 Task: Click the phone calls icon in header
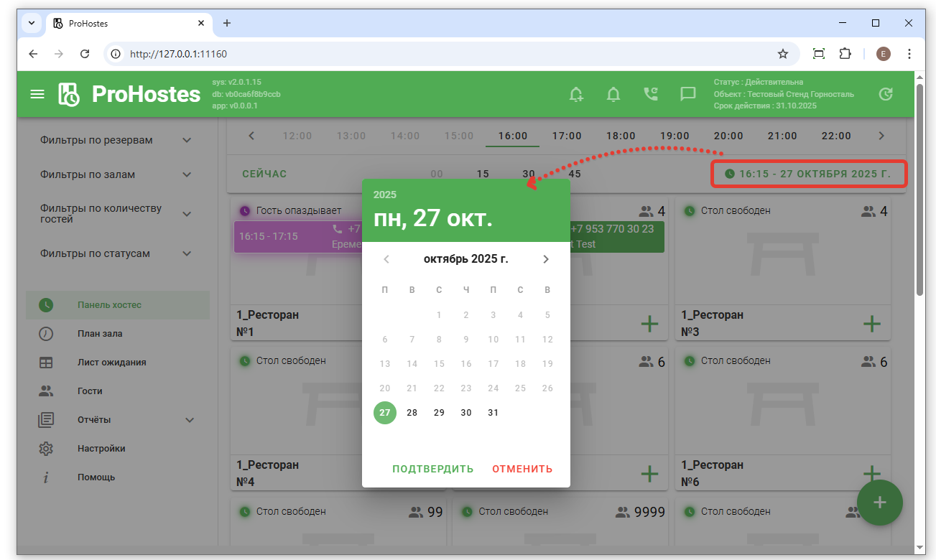coord(651,94)
